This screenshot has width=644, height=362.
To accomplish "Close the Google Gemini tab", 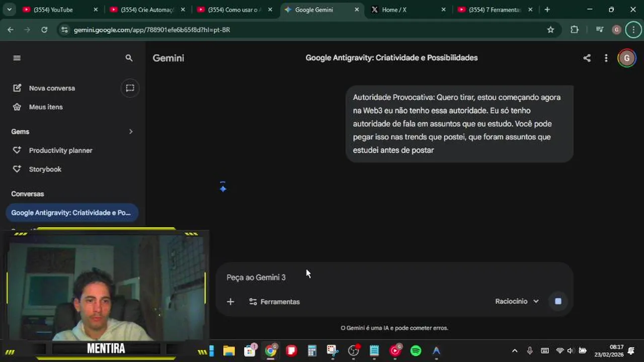I will click(357, 10).
